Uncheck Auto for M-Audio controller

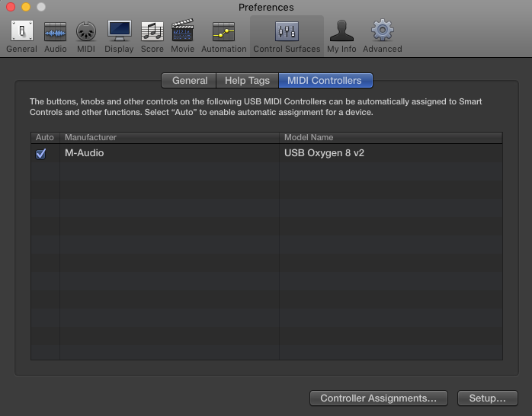click(40, 154)
